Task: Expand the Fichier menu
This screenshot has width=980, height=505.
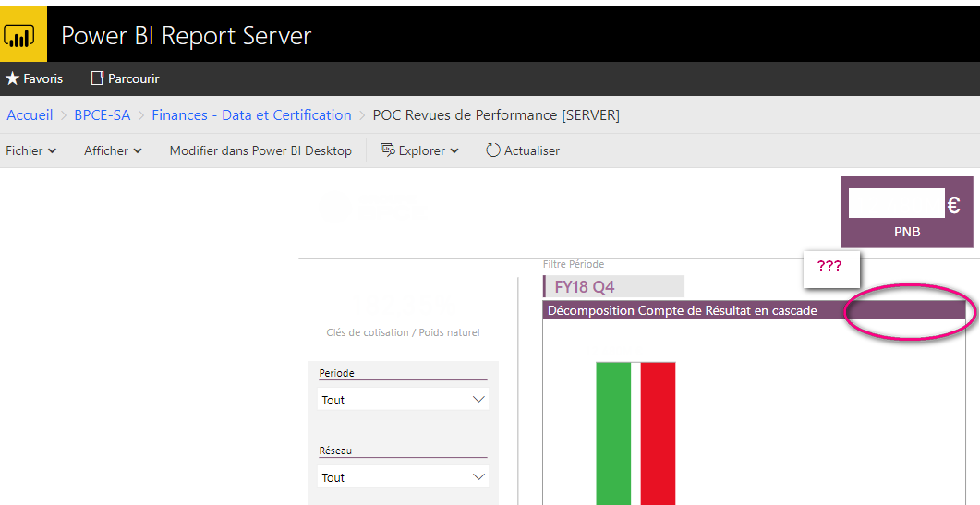Action: [x=30, y=150]
